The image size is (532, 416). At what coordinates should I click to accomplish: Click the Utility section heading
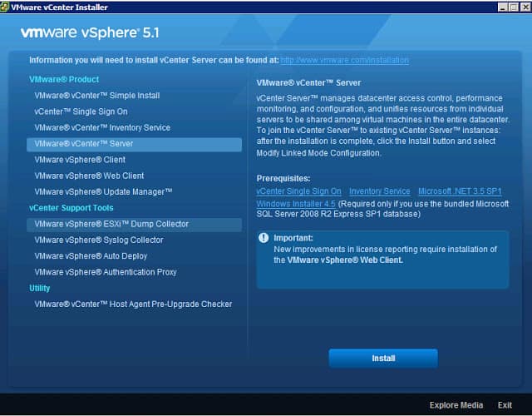tap(39, 288)
